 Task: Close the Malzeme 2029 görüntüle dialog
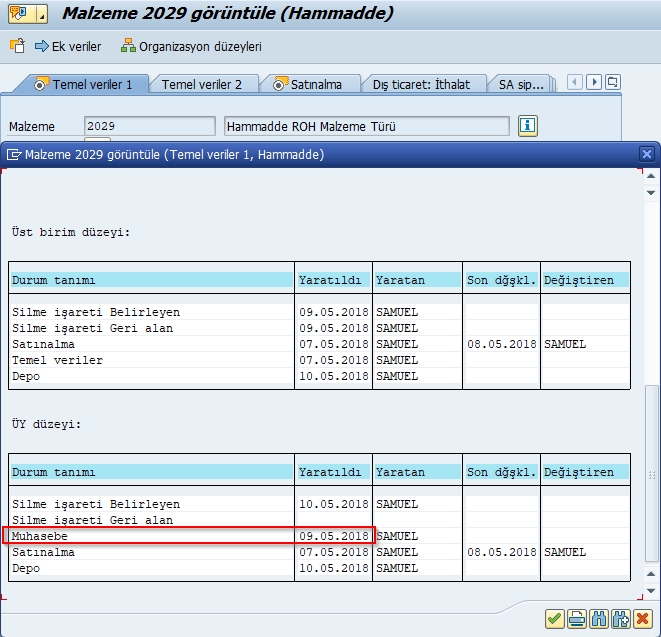click(x=648, y=154)
